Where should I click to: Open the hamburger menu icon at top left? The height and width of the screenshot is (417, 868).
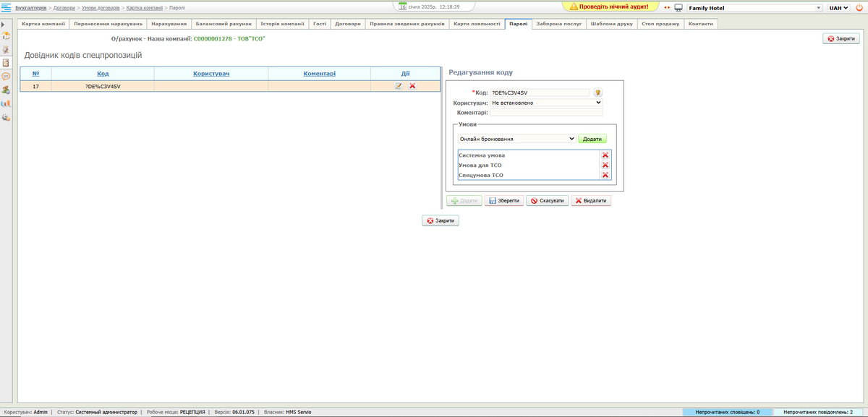pos(7,7)
